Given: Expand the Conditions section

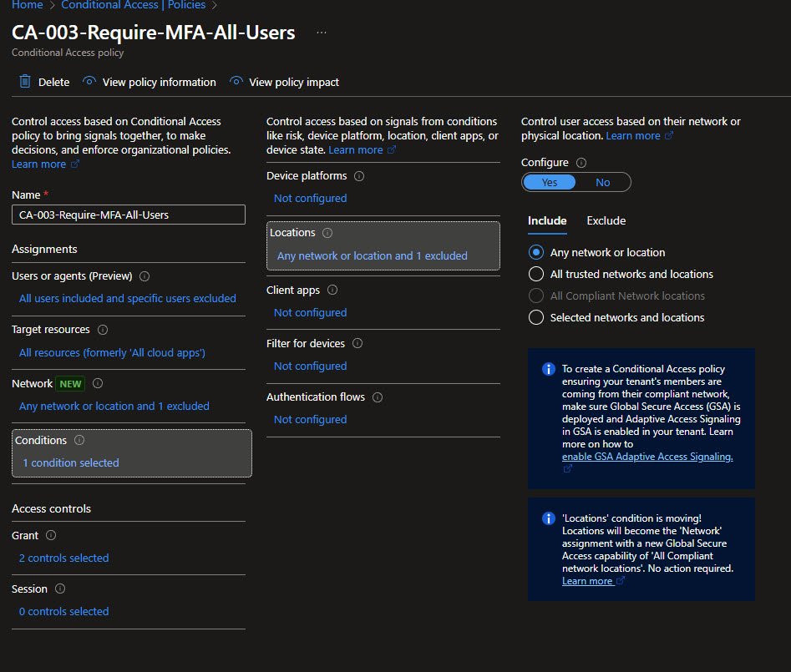Looking at the screenshot, I should (x=70, y=462).
